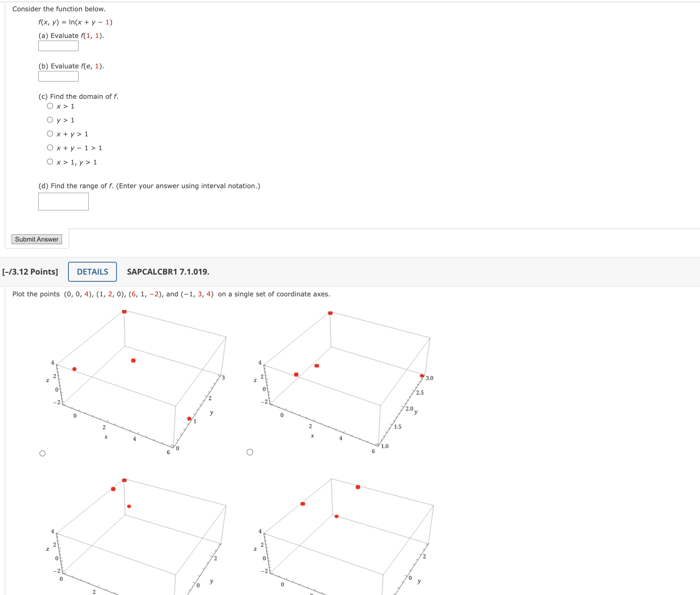Select the radio button under the top-left plot
This screenshot has height=595, width=700.
[x=42, y=453]
